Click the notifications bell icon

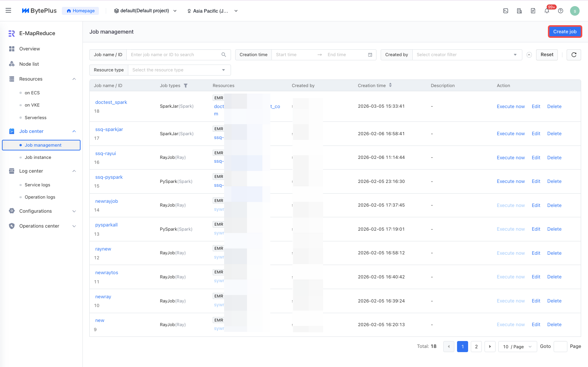click(x=547, y=11)
